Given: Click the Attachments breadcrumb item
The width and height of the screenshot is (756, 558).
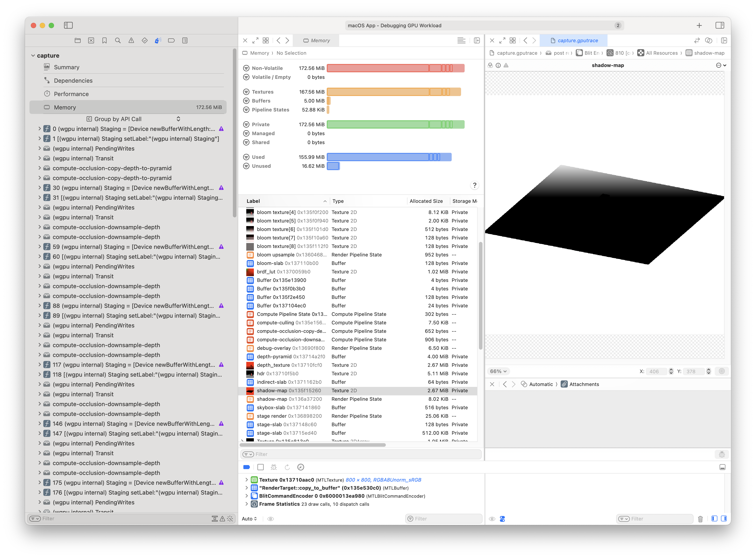Looking at the screenshot, I should (580, 384).
